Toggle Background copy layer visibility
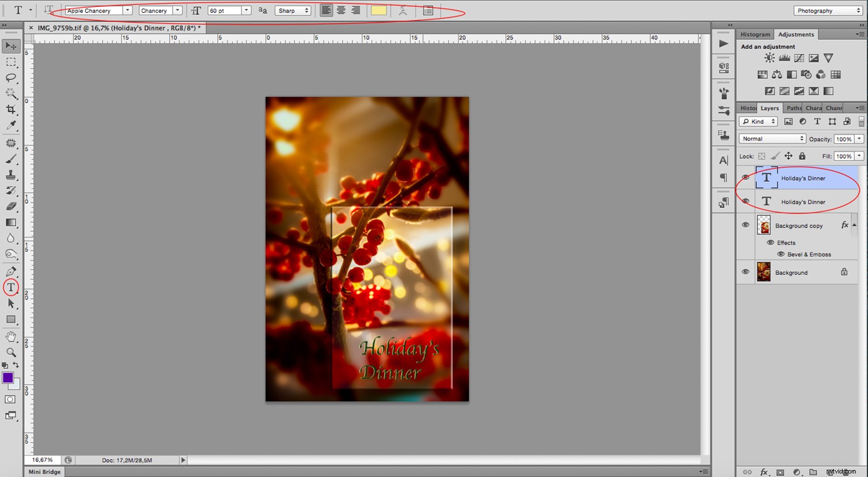The image size is (868, 477). [746, 224]
